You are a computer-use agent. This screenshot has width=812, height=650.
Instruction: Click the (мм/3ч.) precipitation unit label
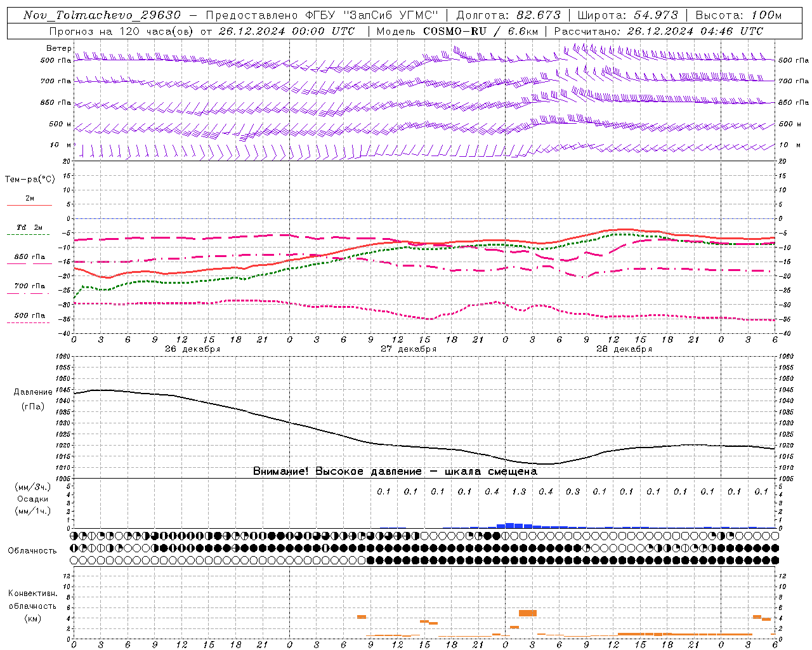[32, 487]
